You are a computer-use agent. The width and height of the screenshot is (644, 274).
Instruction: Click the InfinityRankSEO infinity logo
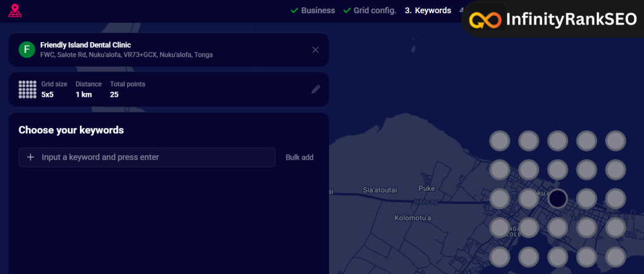click(486, 20)
